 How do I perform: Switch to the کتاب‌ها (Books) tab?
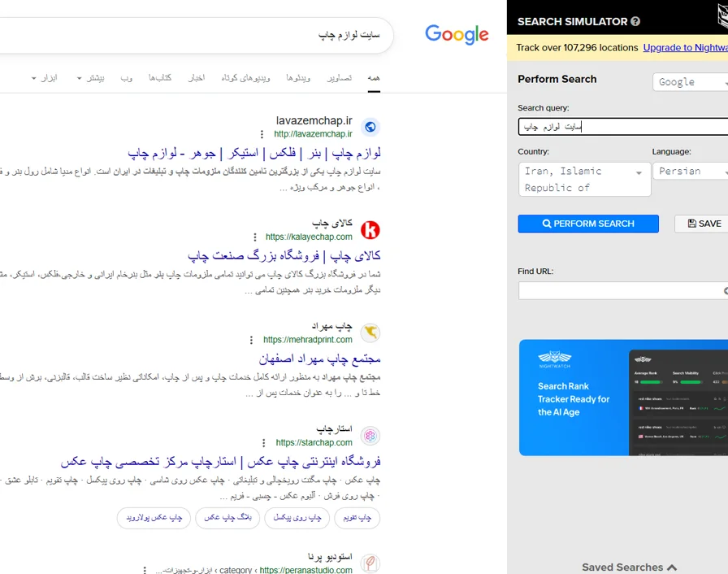point(160,78)
